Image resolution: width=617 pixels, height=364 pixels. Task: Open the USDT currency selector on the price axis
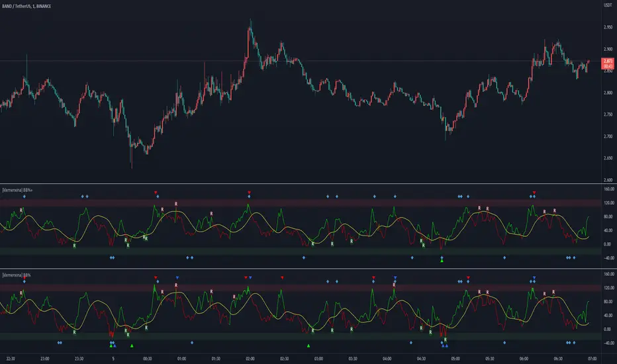pyautogui.click(x=606, y=6)
